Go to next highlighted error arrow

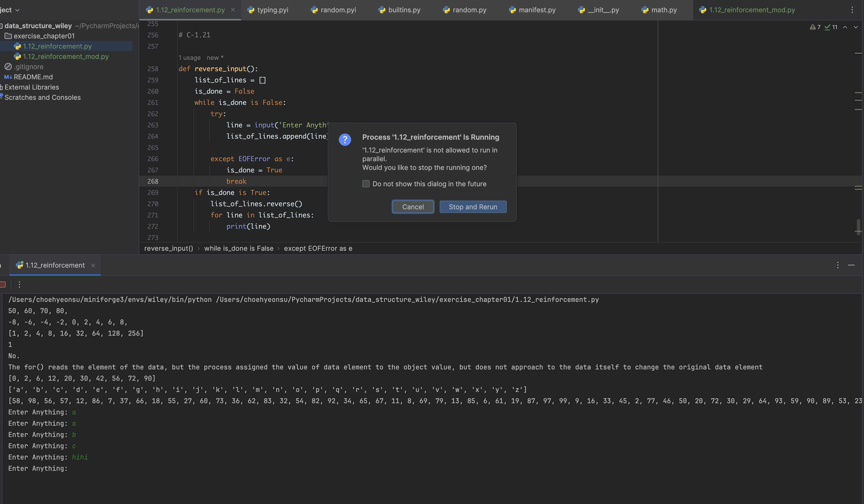pyautogui.click(x=856, y=27)
